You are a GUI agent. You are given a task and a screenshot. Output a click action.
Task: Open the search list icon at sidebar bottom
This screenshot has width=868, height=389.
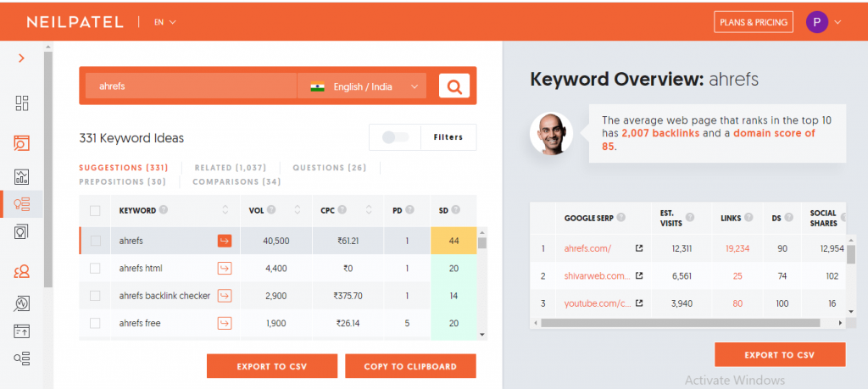click(x=21, y=358)
